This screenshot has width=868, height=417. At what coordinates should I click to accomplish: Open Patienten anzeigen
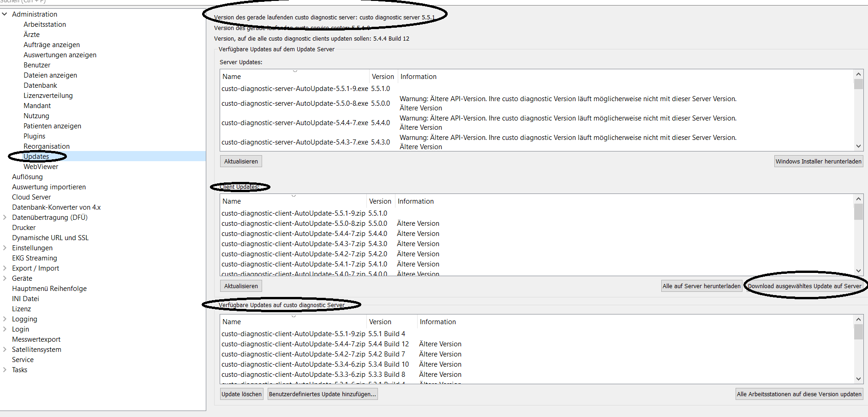click(52, 126)
